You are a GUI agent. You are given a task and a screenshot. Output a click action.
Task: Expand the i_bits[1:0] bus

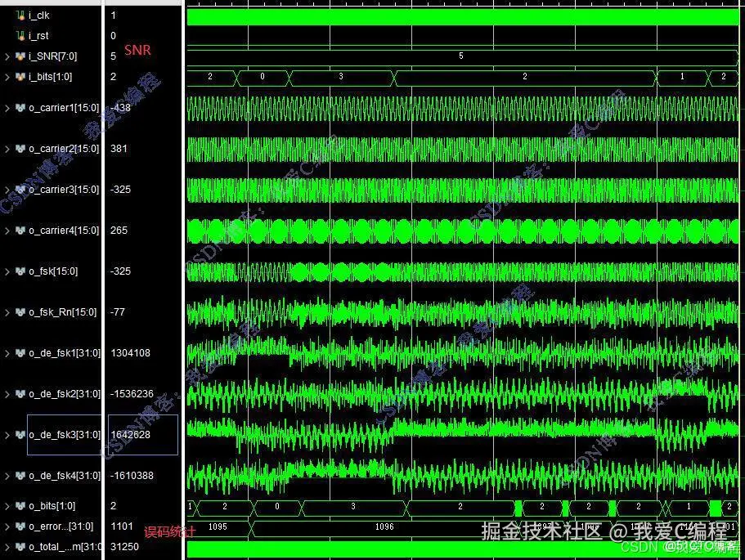pos(7,77)
